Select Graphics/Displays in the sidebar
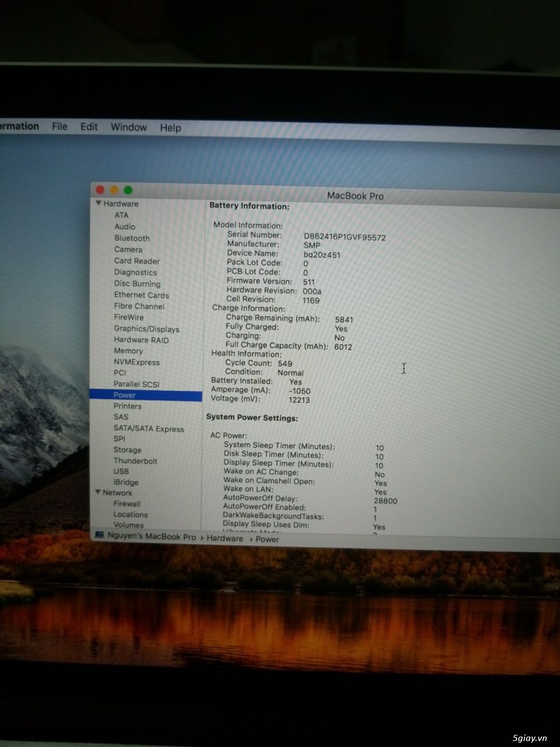Screen dimensions: 560x747 point(147,329)
